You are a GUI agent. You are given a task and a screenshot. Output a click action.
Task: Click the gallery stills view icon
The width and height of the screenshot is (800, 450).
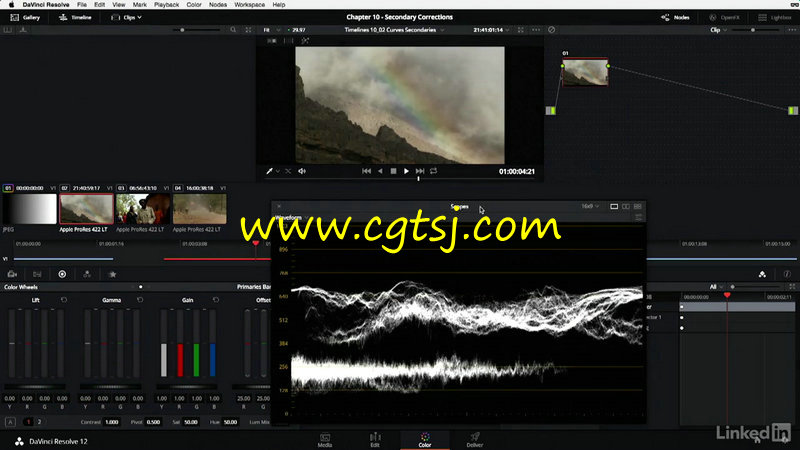pos(8,30)
